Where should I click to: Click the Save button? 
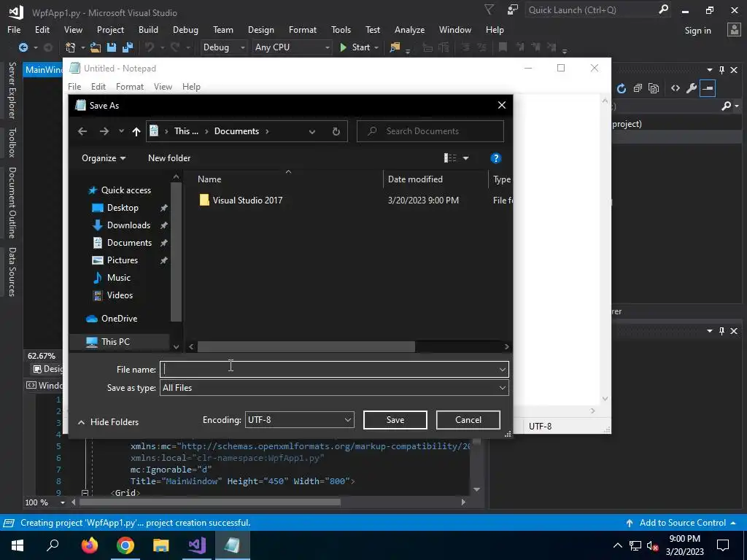coord(395,420)
